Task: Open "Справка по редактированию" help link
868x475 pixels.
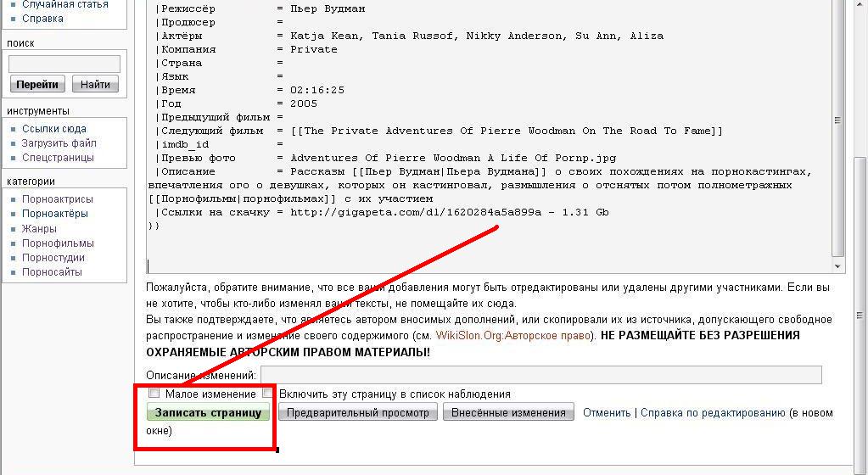Action: point(713,413)
